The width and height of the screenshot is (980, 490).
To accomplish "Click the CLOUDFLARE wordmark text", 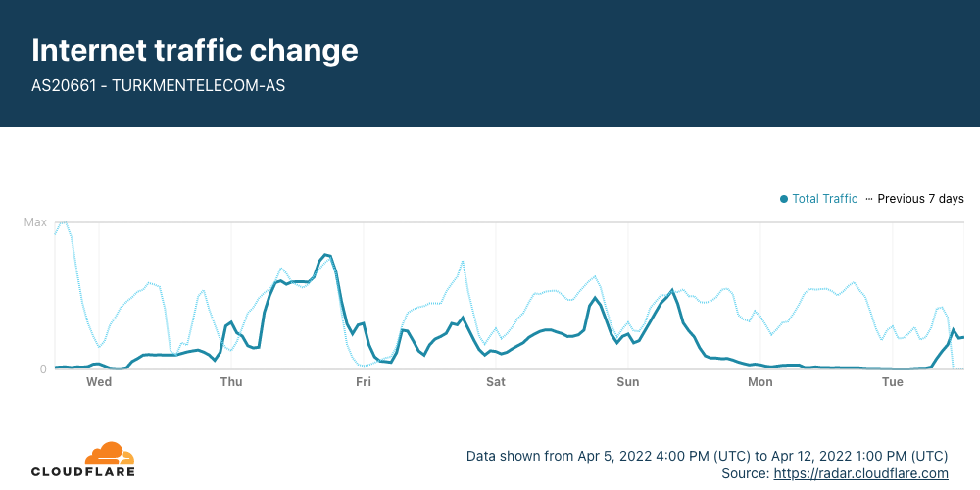I will (x=83, y=472).
